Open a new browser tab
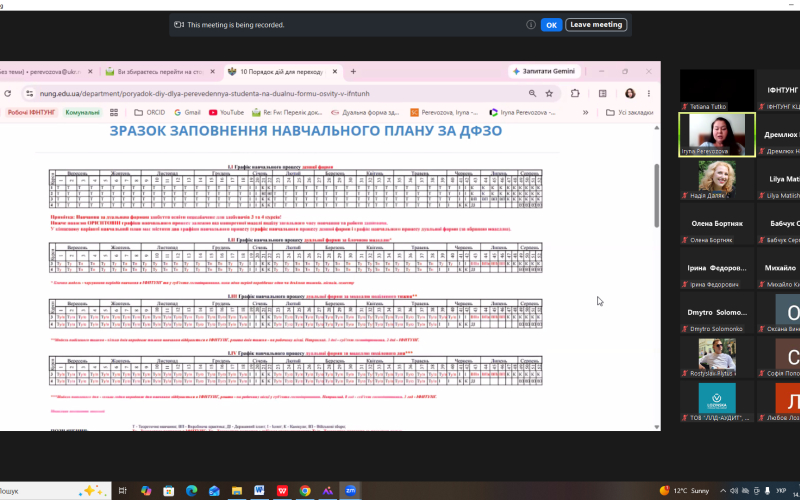 click(x=353, y=72)
